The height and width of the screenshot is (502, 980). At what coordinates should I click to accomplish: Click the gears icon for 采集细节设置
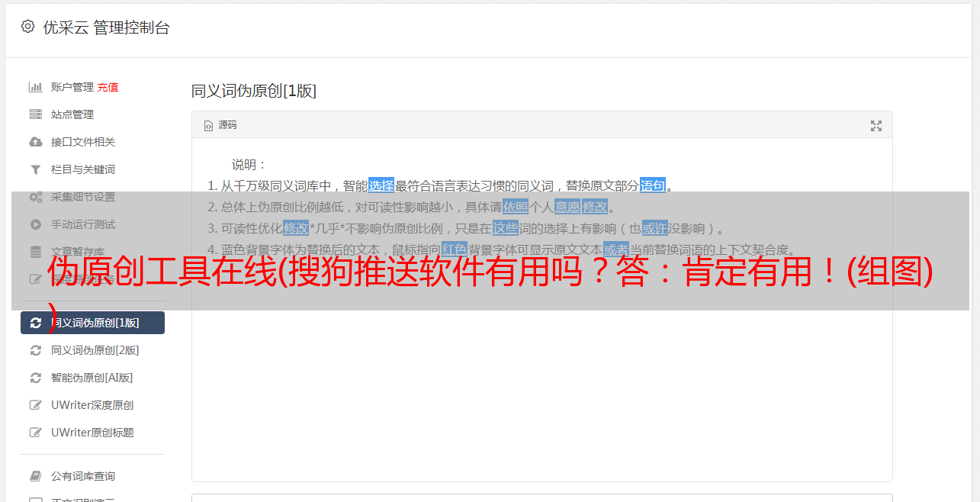[x=35, y=197]
